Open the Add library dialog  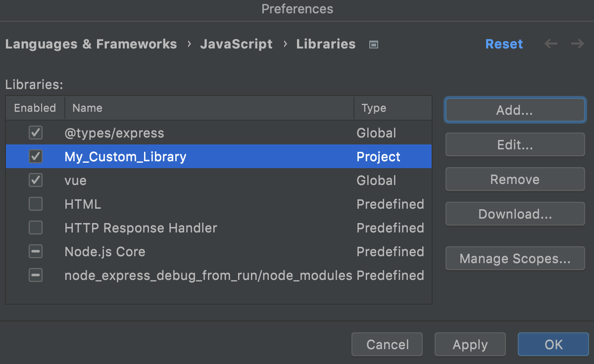(x=515, y=110)
